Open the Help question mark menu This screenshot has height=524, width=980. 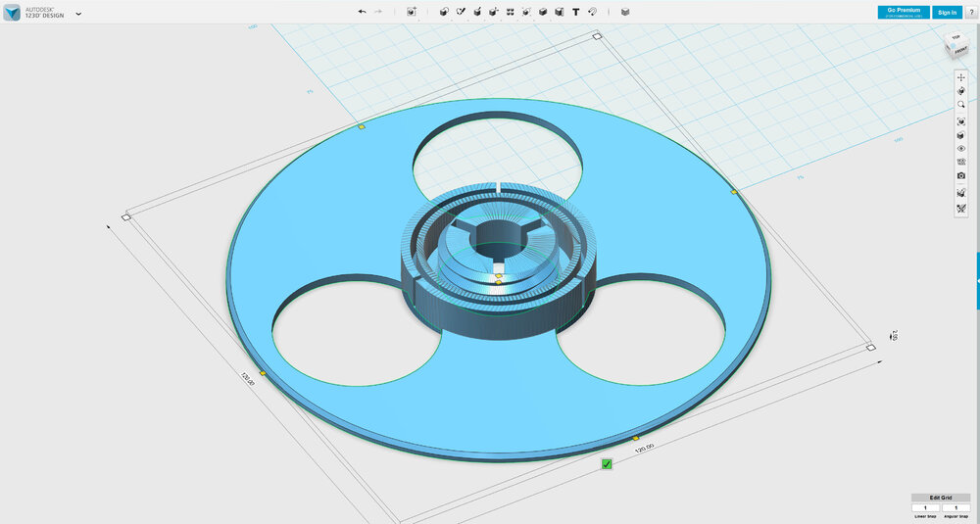970,12
